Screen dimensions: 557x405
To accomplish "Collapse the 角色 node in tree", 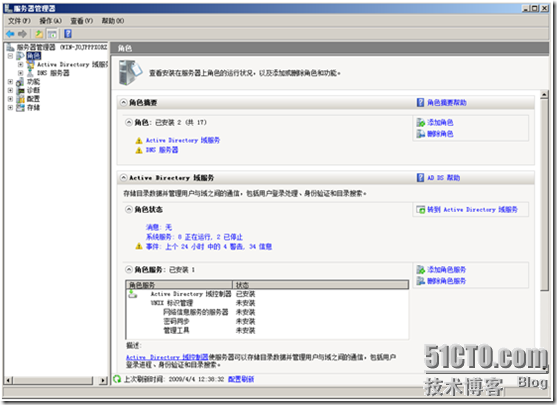I will pos(10,56).
